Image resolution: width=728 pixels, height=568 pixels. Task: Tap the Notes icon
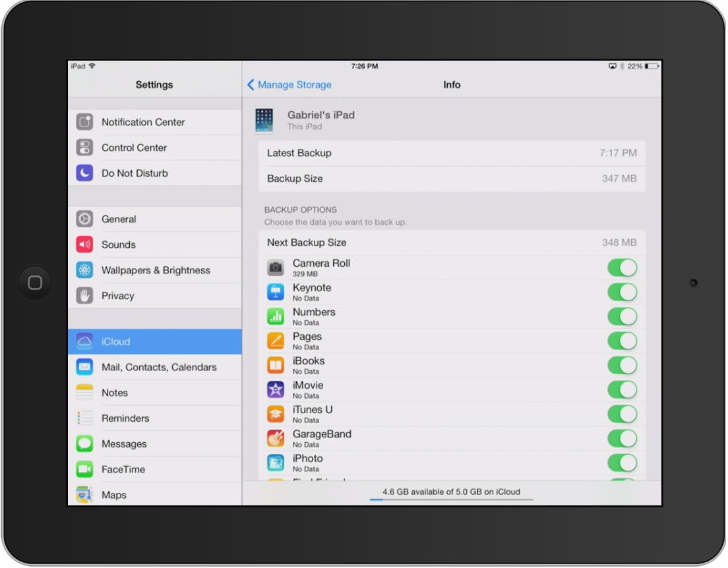(x=84, y=393)
